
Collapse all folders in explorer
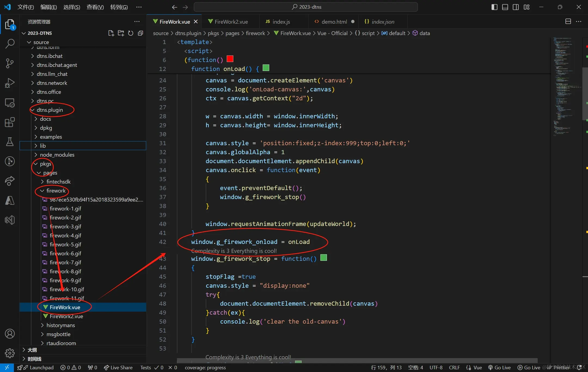140,33
